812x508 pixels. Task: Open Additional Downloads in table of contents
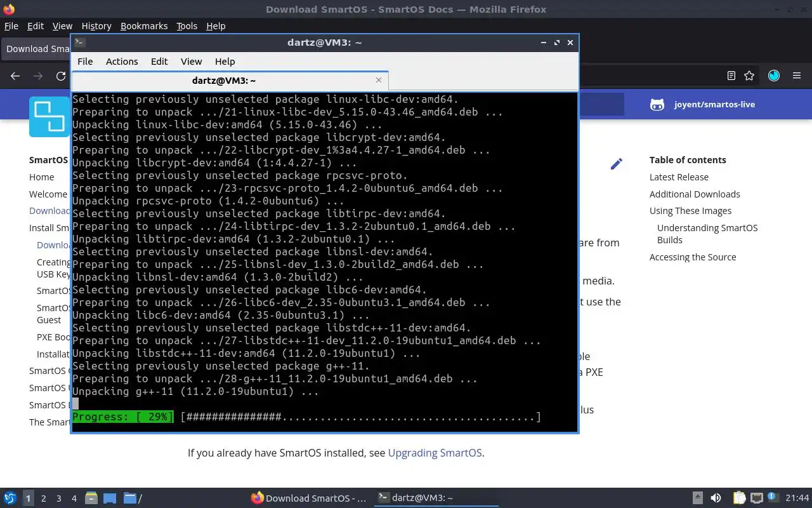point(695,194)
